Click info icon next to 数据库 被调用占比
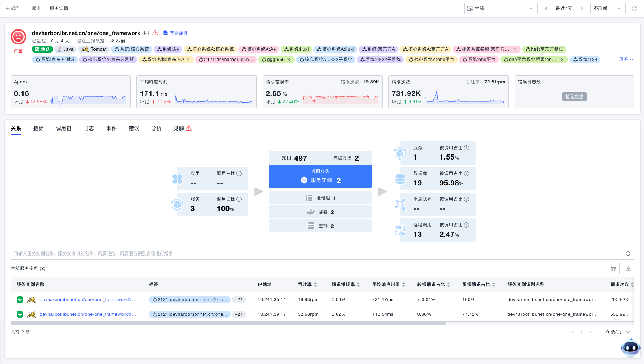The width and height of the screenshot is (644, 364). [x=466, y=174]
